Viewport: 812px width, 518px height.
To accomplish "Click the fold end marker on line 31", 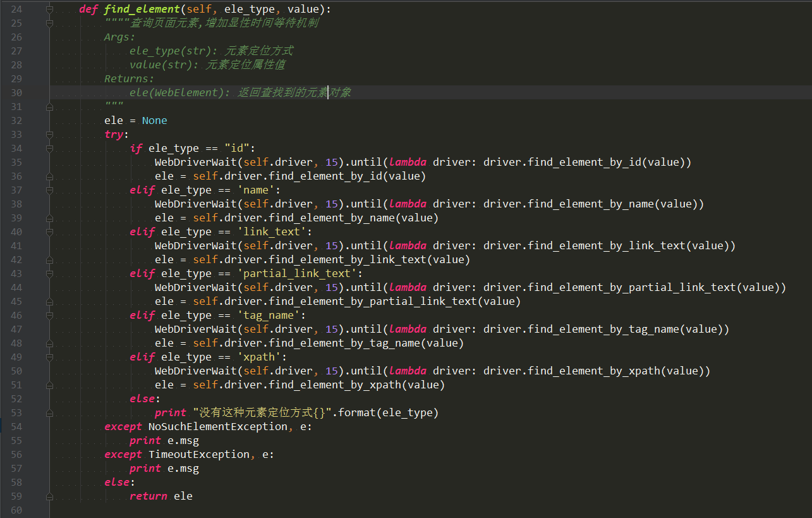I will [49, 107].
